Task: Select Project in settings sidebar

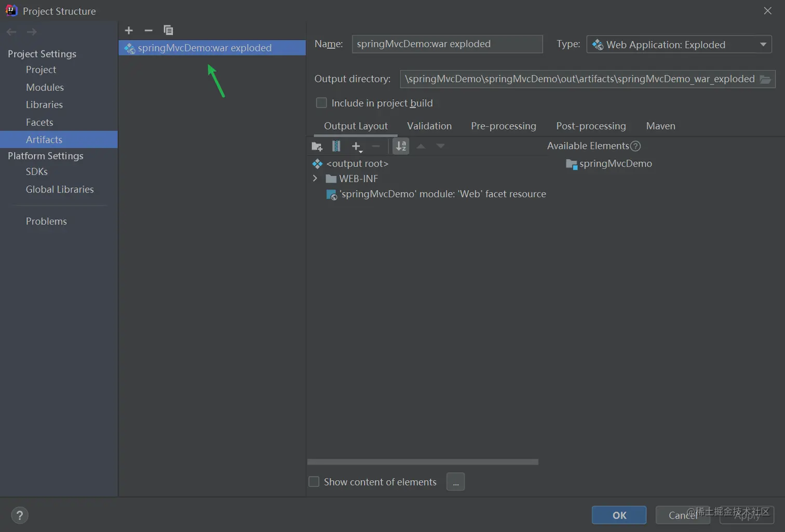Action: pyautogui.click(x=41, y=70)
